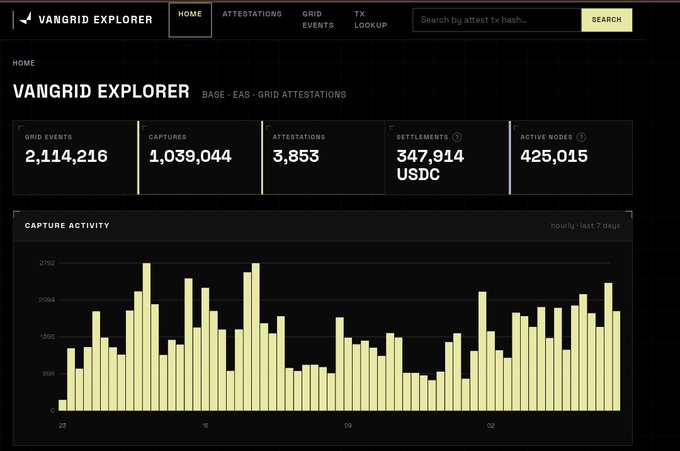Click the 16 x-axis date label

point(205,426)
